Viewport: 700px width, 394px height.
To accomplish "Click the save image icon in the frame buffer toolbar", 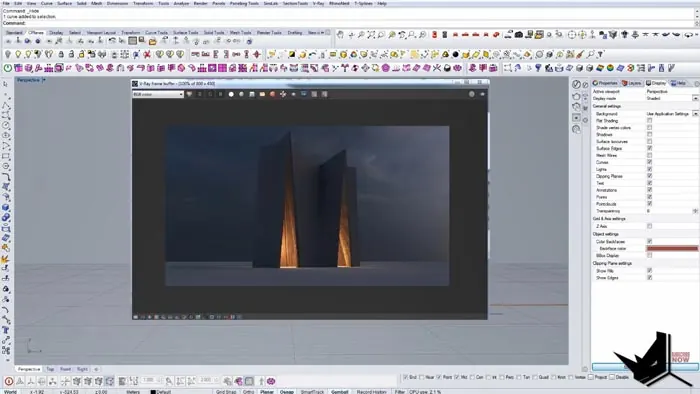I will click(x=252, y=94).
